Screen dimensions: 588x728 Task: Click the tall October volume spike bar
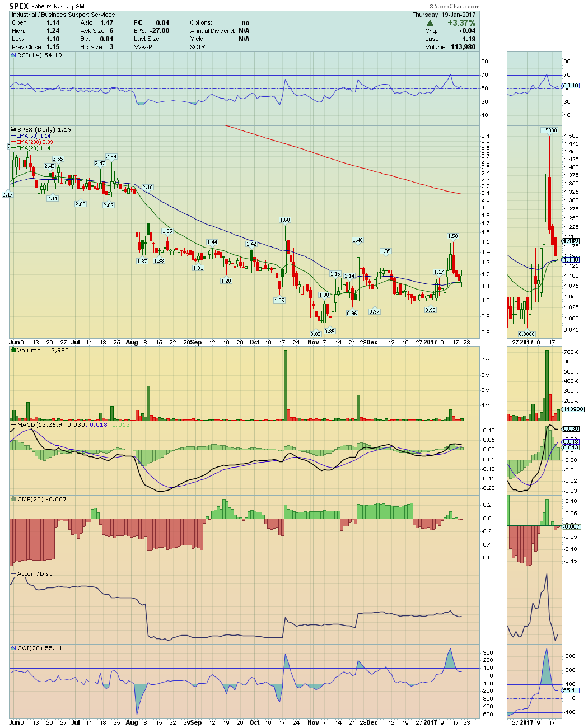(x=286, y=385)
